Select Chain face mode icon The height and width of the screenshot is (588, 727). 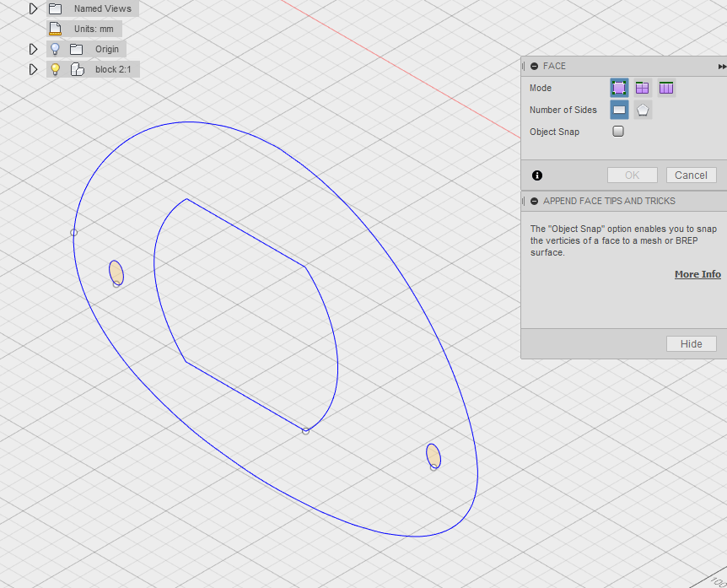tap(665, 88)
